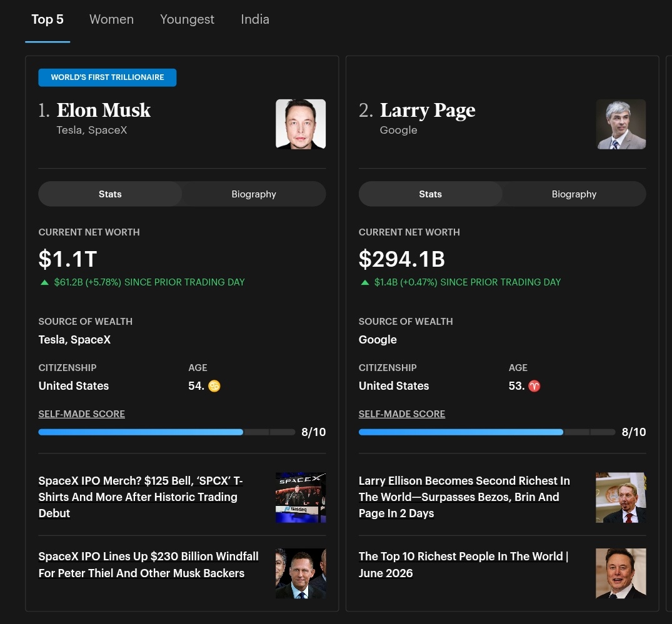Click 8/10 score in Larry Page card
The height and width of the screenshot is (624, 672).
pyautogui.click(x=634, y=432)
